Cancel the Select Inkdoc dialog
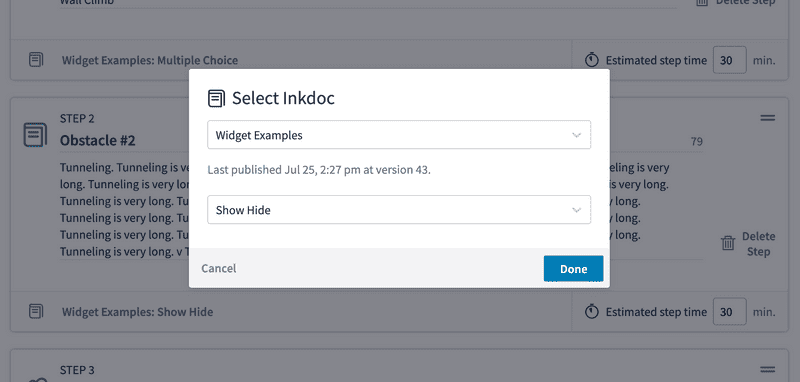This screenshot has width=800, height=382. (x=219, y=268)
